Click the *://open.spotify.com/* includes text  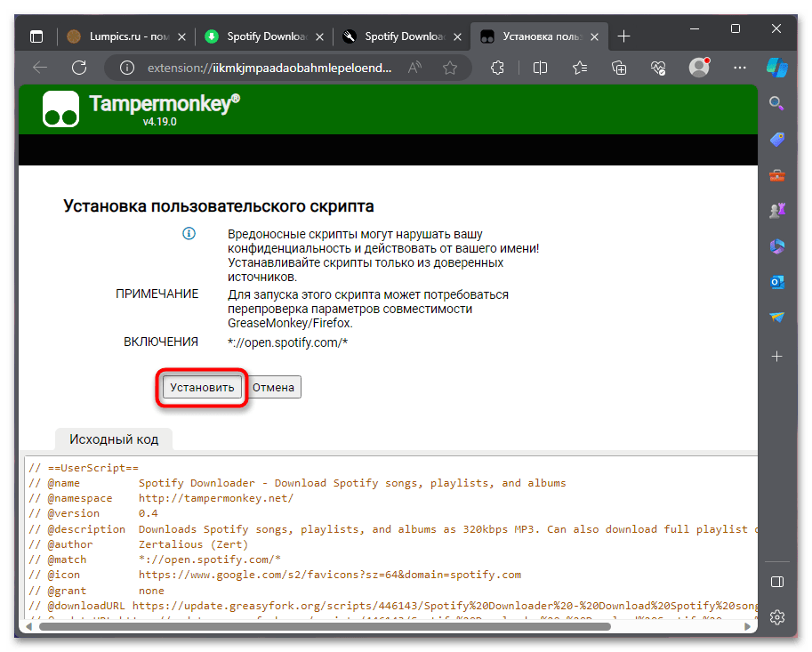pyautogui.click(x=288, y=342)
